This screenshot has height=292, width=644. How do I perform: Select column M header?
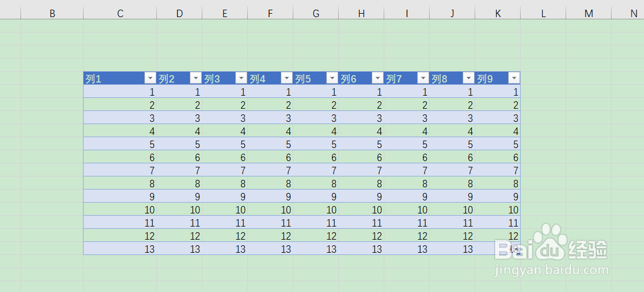click(x=588, y=14)
